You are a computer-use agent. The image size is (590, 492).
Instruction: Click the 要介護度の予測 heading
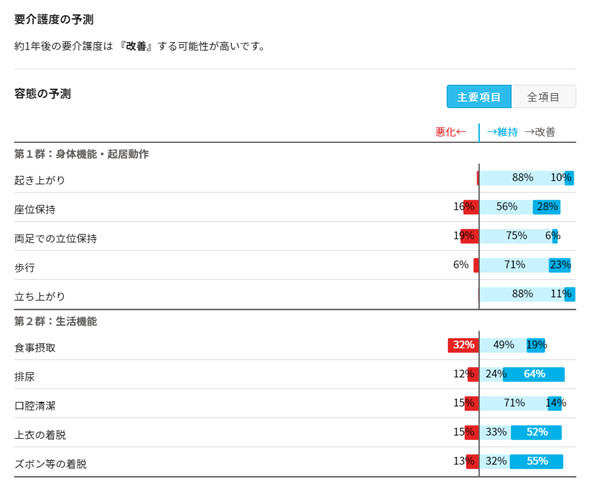(x=54, y=20)
